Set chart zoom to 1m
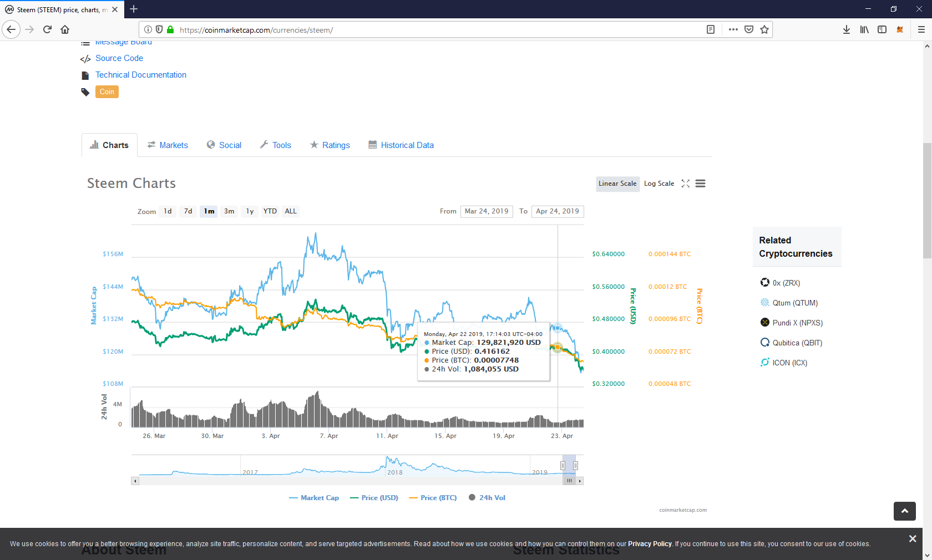This screenshot has height=560, width=932. click(x=209, y=211)
